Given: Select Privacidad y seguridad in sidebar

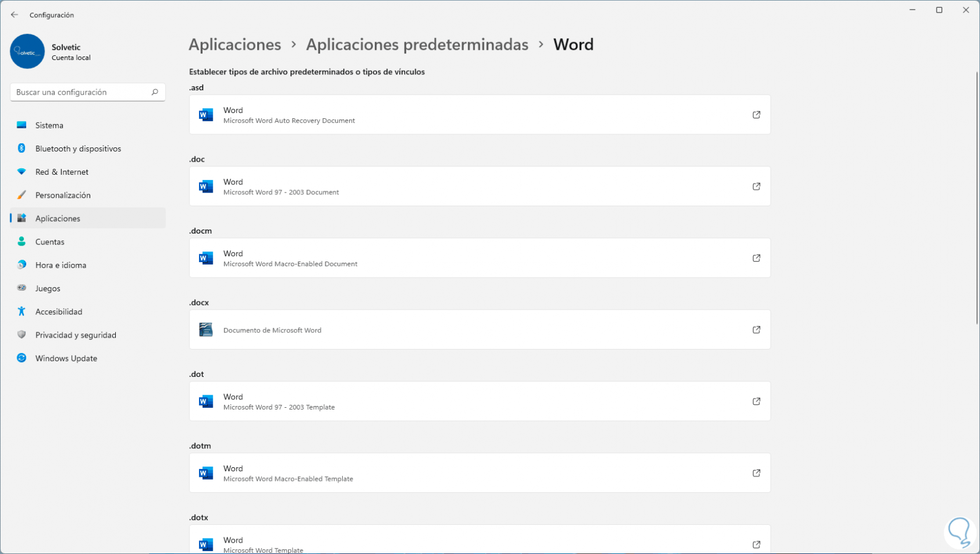Looking at the screenshot, I should 75,335.
